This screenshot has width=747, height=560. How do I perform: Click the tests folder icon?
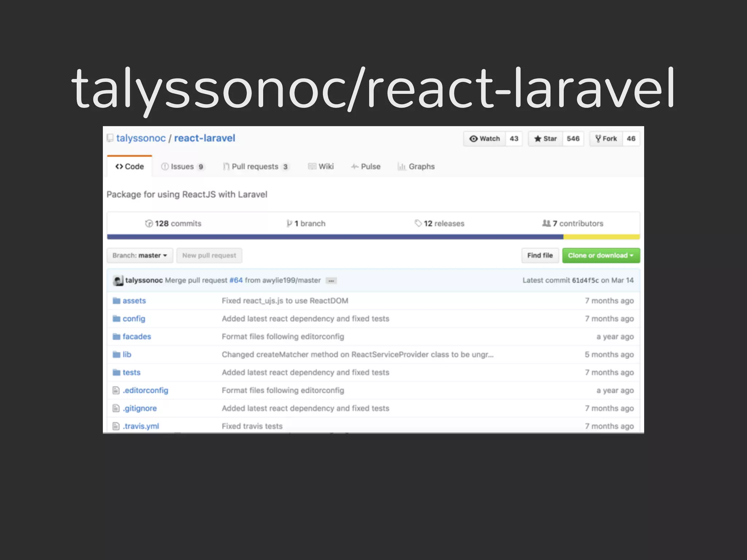pos(116,372)
